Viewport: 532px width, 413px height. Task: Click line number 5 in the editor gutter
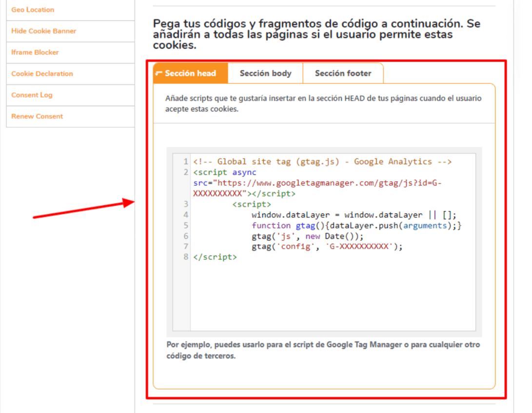click(x=186, y=226)
